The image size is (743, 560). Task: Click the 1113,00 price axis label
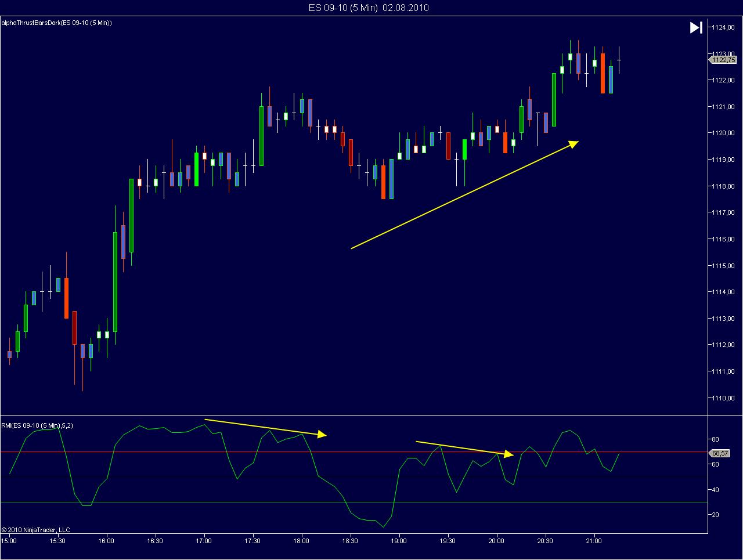pos(724,319)
